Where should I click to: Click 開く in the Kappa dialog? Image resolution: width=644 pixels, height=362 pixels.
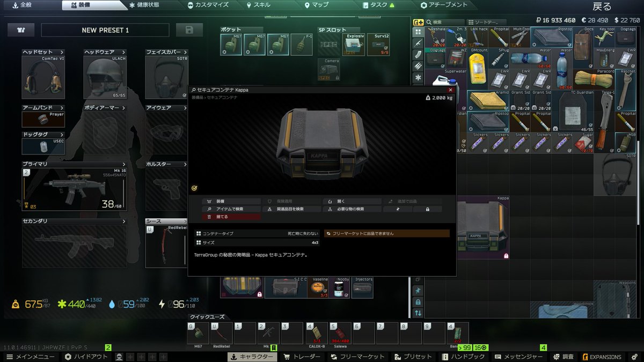pos(353,202)
